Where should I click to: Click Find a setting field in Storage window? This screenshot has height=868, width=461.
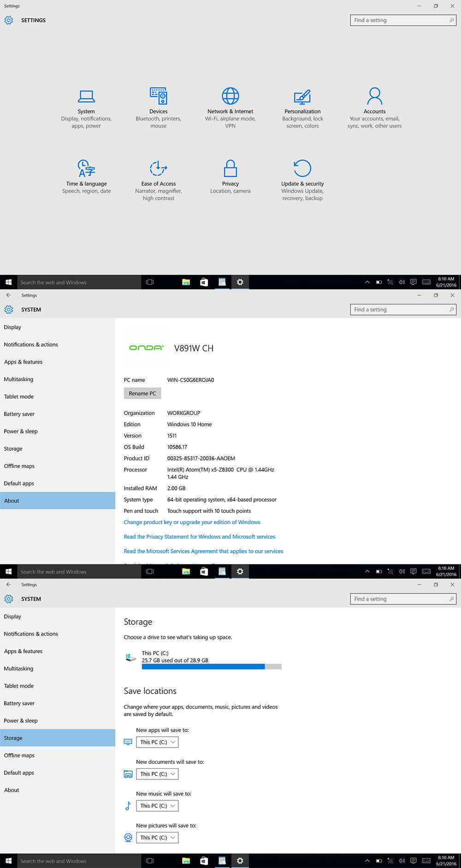403,599
